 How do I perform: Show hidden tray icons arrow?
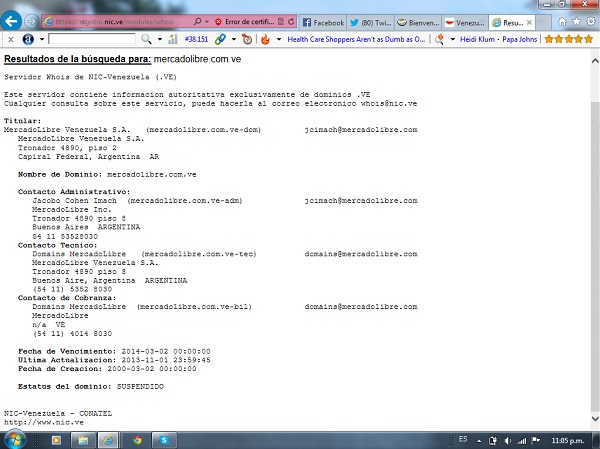479,441
